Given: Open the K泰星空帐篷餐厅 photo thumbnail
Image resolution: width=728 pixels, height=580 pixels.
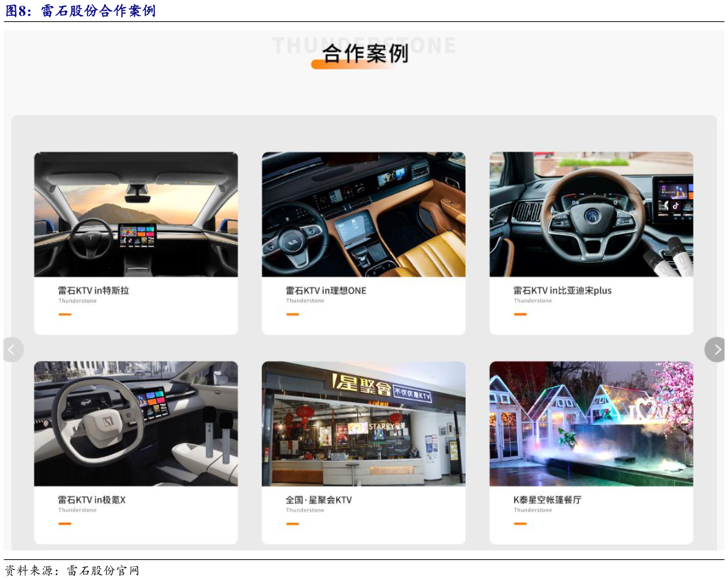Looking at the screenshot, I should pyautogui.click(x=591, y=424).
